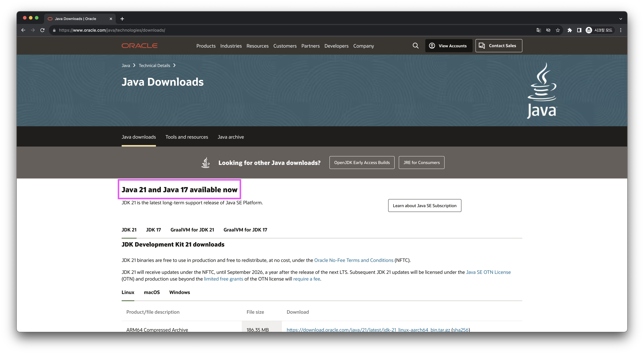The image size is (644, 354).
Task: Click JRE for Consumers button
Action: coord(421,163)
